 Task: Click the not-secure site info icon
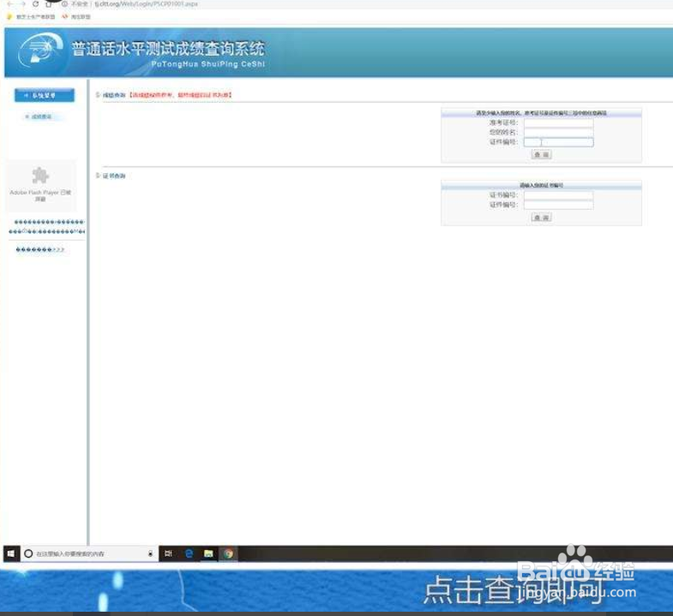point(64,3)
